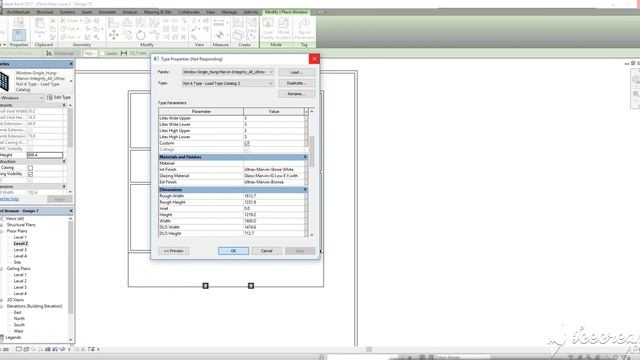Click the Rename... button
The image size is (640, 360).
(x=297, y=94)
